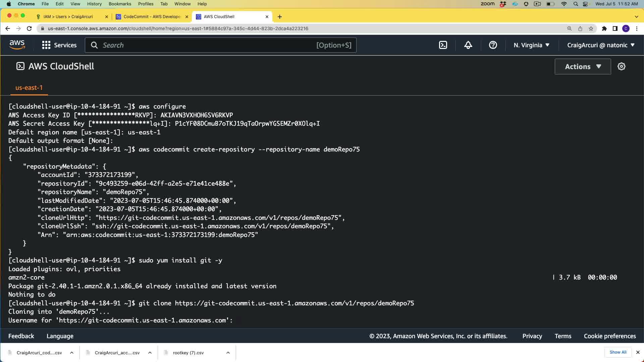Image resolution: width=644 pixels, height=362 pixels.
Task: Open the AWS help question mark
Action: click(x=493, y=45)
